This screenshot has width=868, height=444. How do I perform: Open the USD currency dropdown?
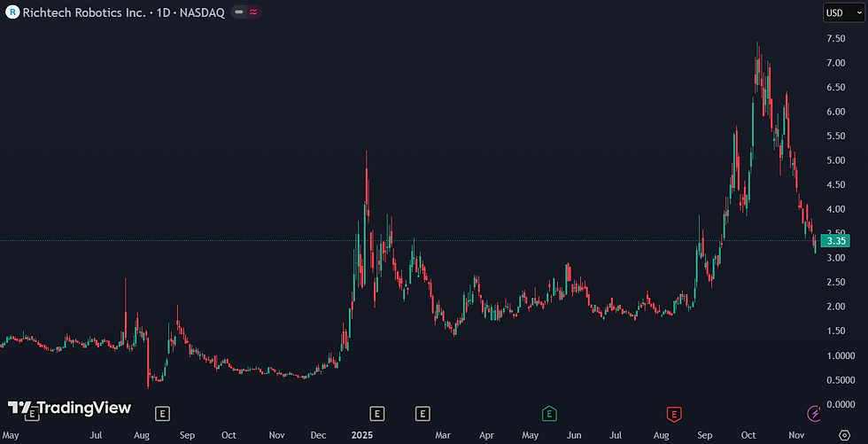843,12
